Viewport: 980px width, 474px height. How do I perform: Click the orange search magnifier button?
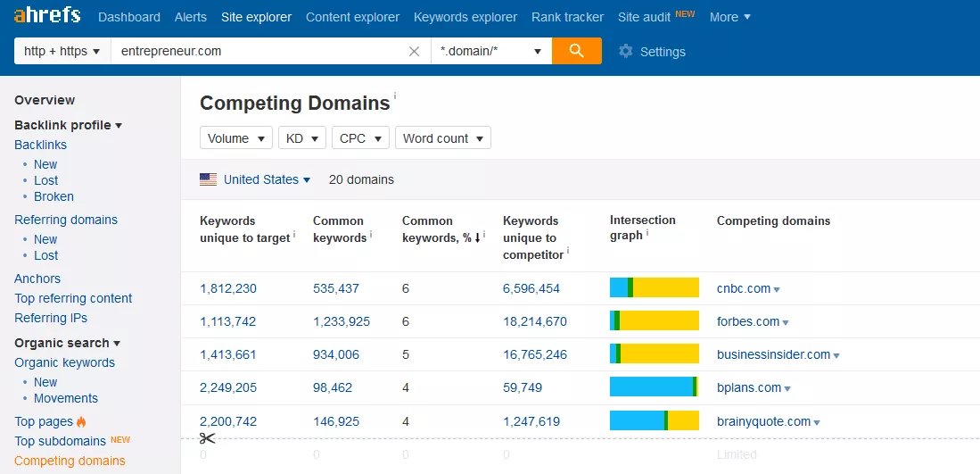tap(576, 51)
